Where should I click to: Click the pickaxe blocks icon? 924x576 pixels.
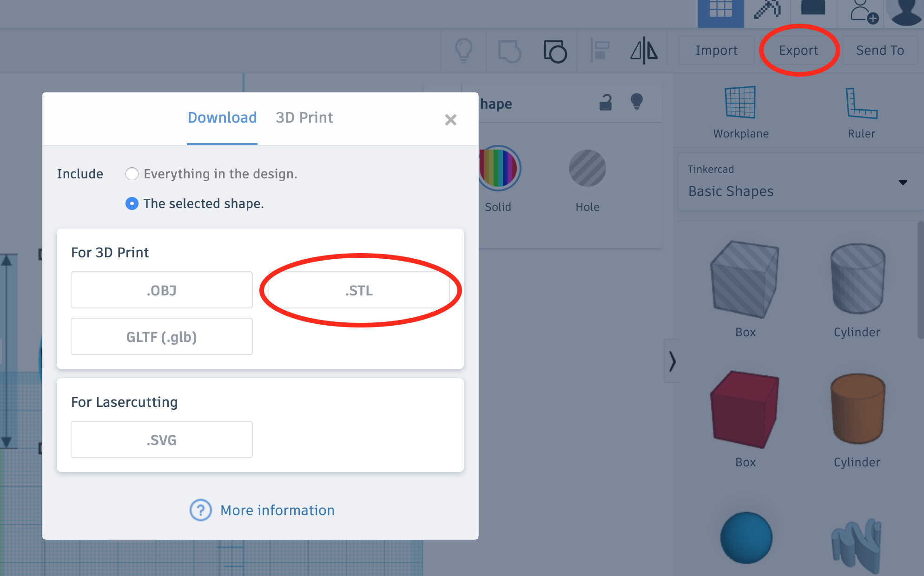click(767, 10)
